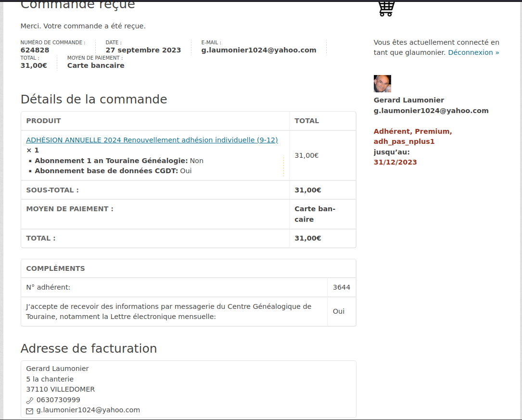
Task: Open the ADHÉSION ANNUELLE 2024 product link
Action: 152,140
